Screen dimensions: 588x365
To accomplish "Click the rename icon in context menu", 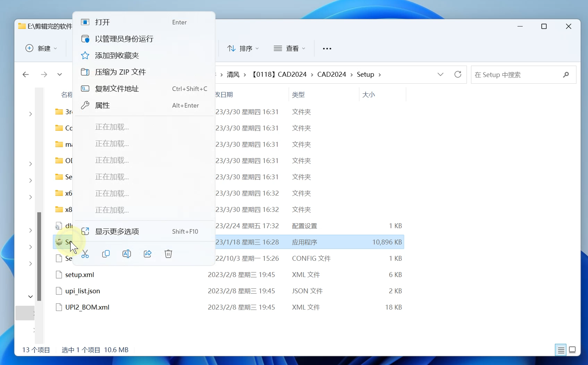I will 127,254.
